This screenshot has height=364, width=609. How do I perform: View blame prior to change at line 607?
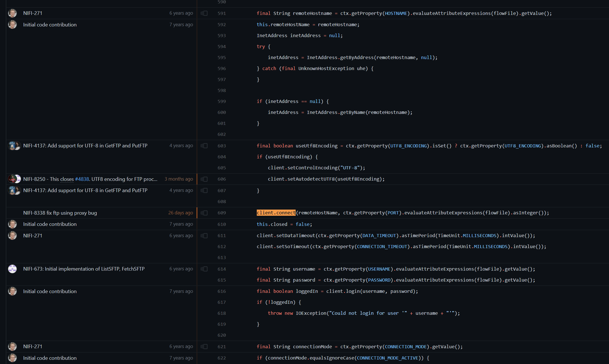coord(204,190)
